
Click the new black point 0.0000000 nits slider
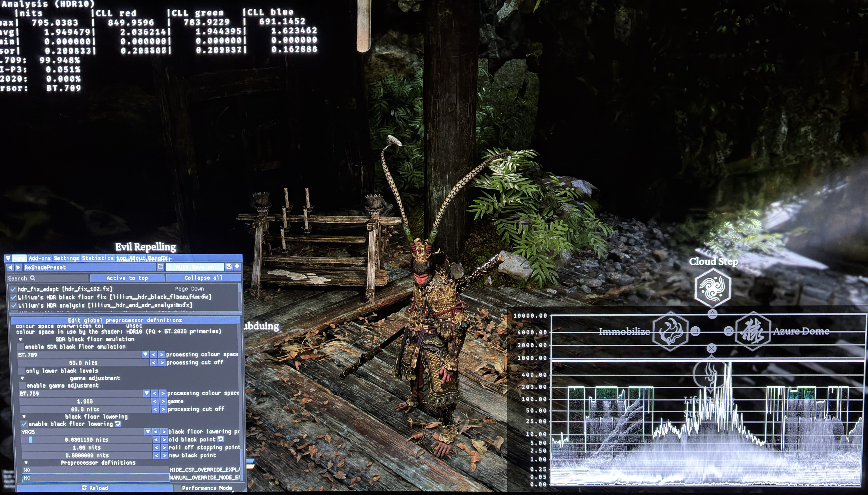tap(87, 455)
